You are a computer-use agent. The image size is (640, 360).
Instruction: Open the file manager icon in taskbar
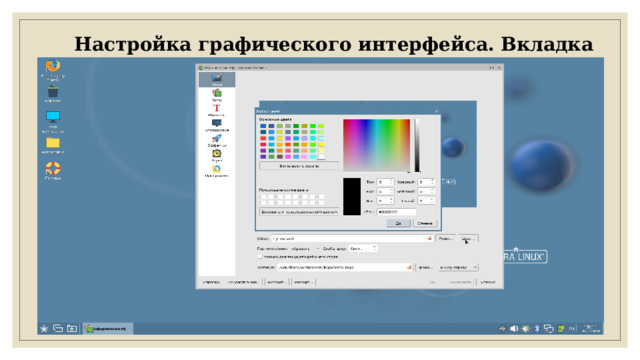click(72, 328)
